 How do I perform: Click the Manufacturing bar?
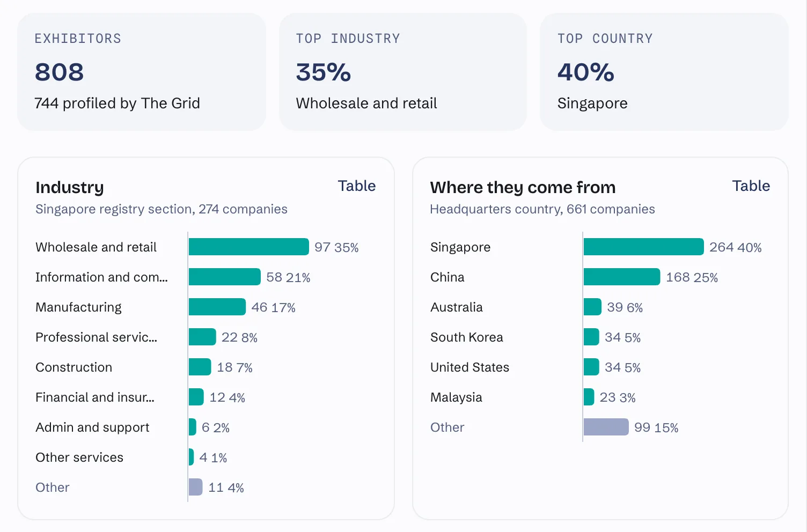[x=217, y=307]
